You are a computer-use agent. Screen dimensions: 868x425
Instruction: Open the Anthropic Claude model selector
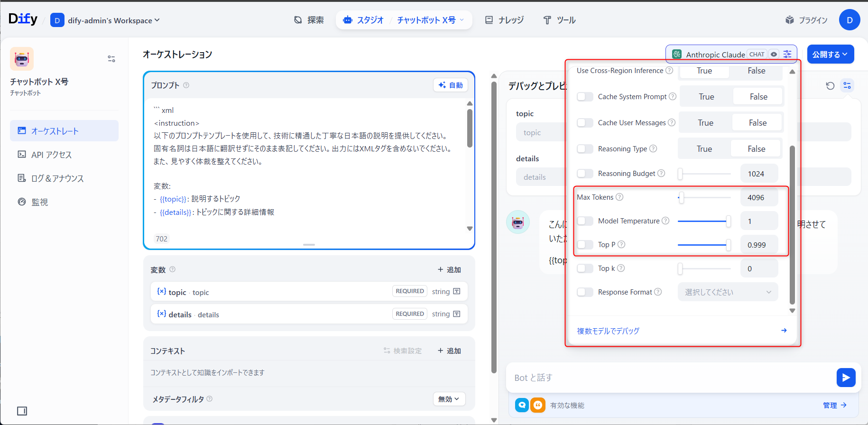coord(731,54)
